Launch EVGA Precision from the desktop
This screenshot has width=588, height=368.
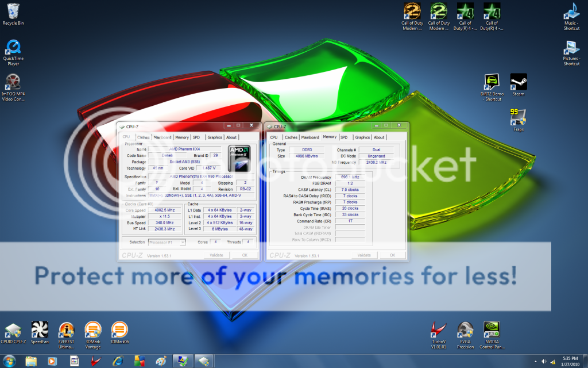coord(465,335)
